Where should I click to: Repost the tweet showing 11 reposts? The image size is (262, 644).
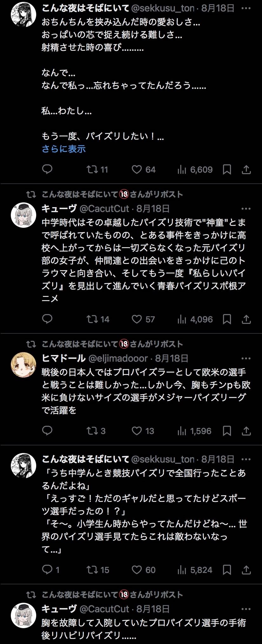tap(92, 170)
